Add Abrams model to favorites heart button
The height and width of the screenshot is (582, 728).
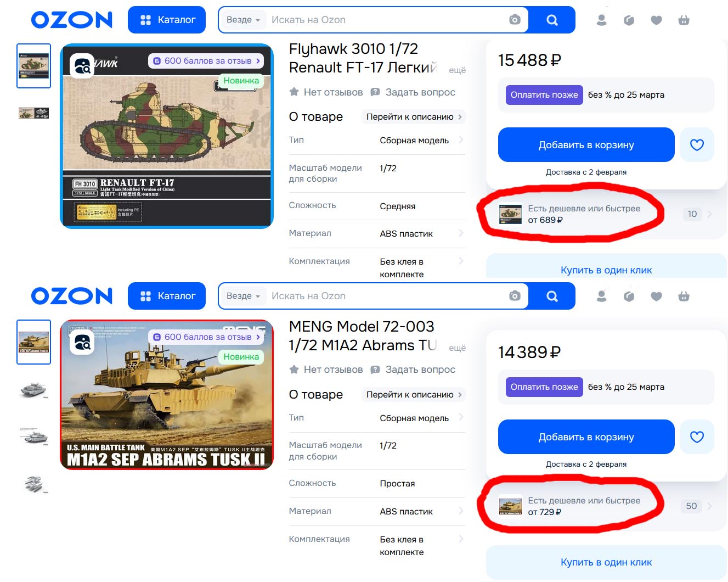pyautogui.click(x=697, y=437)
